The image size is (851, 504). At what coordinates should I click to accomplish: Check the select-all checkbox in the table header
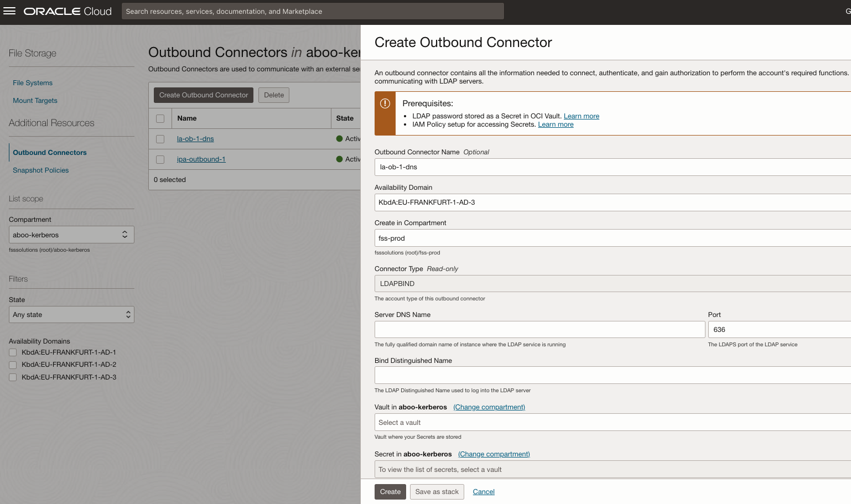(160, 118)
